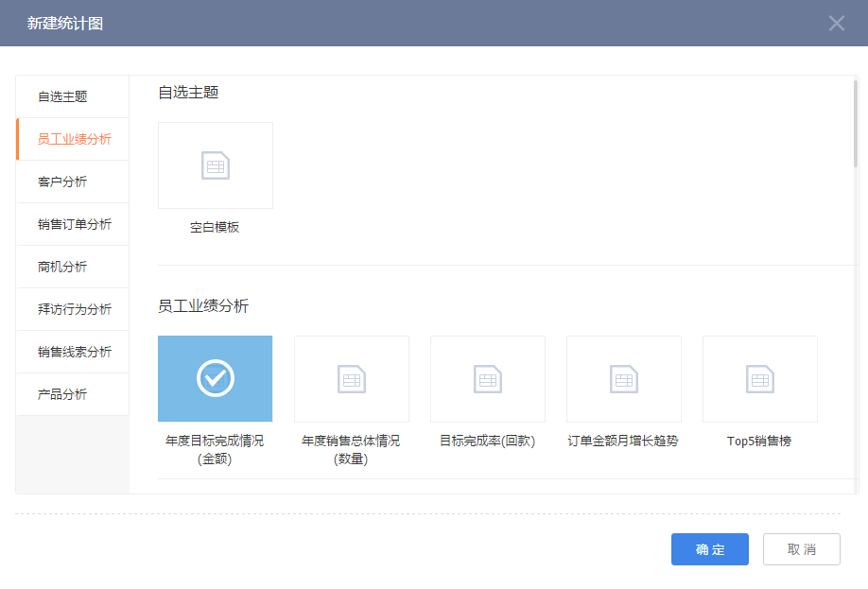The height and width of the screenshot is (589, 868).
Task: Deselect the blue checkmark on selected template
Action: (215, 378)
